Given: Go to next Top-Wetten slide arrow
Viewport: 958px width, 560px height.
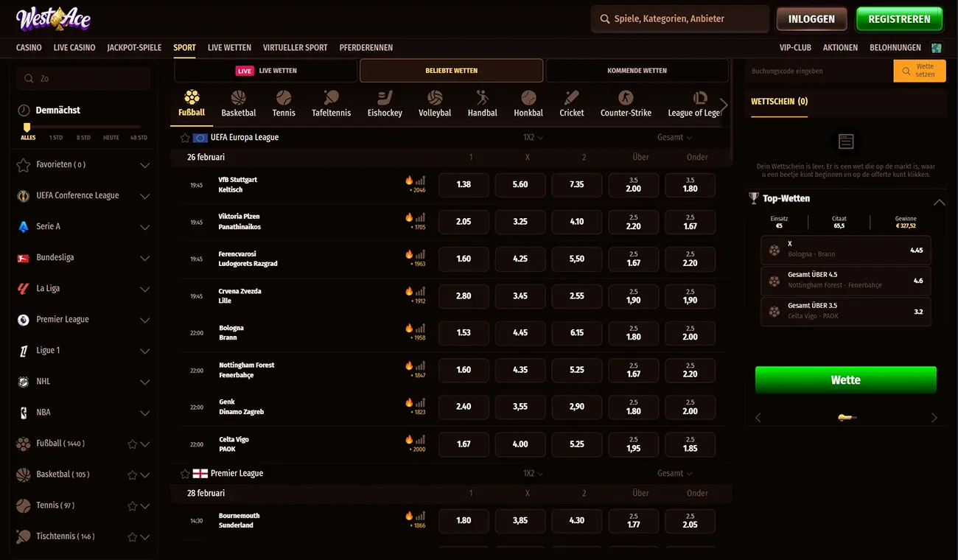Looking at the screenshot, I should click(934, 418).
